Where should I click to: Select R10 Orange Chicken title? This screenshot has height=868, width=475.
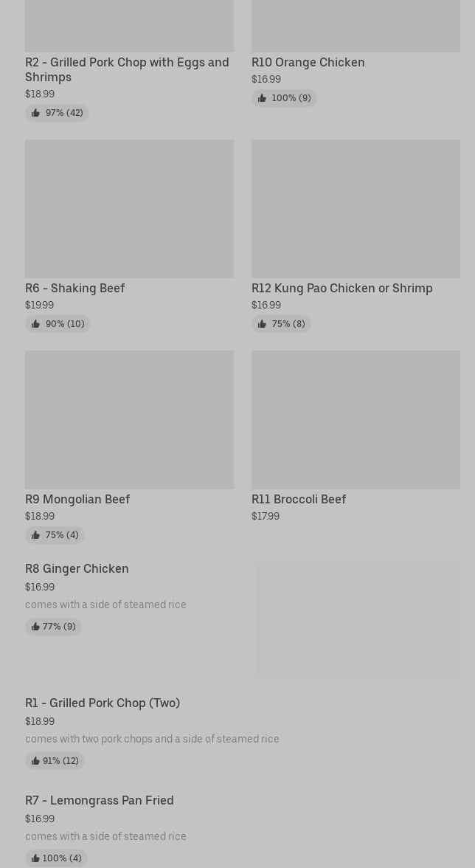(x=308, y=62)
